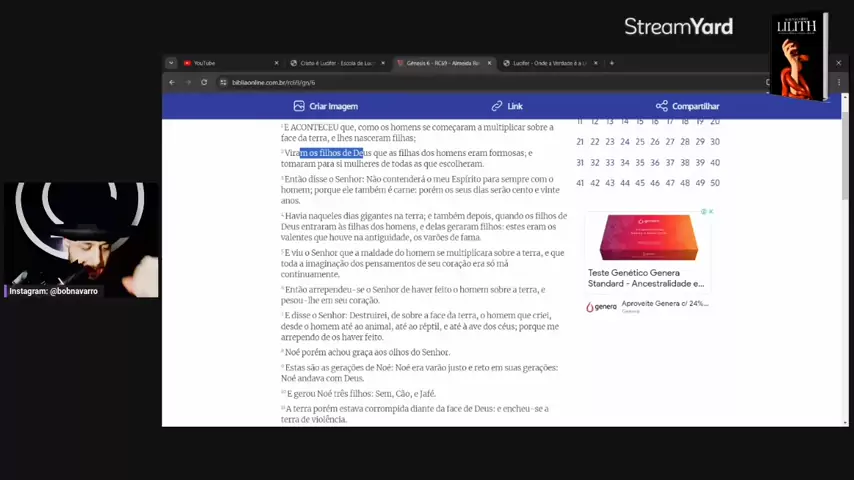Close the Genera advertisement
The width and height of the screenshot is (854, 480).
click(711, 211)
